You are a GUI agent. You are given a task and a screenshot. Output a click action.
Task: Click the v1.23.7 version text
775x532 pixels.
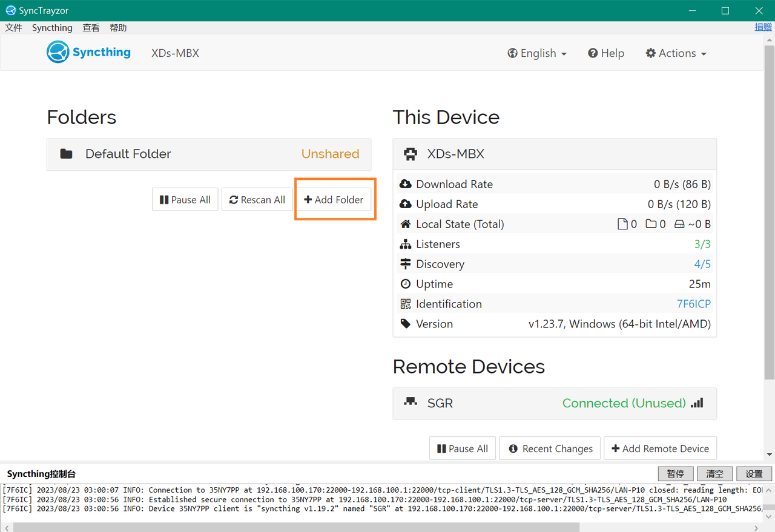pos(619,324)
